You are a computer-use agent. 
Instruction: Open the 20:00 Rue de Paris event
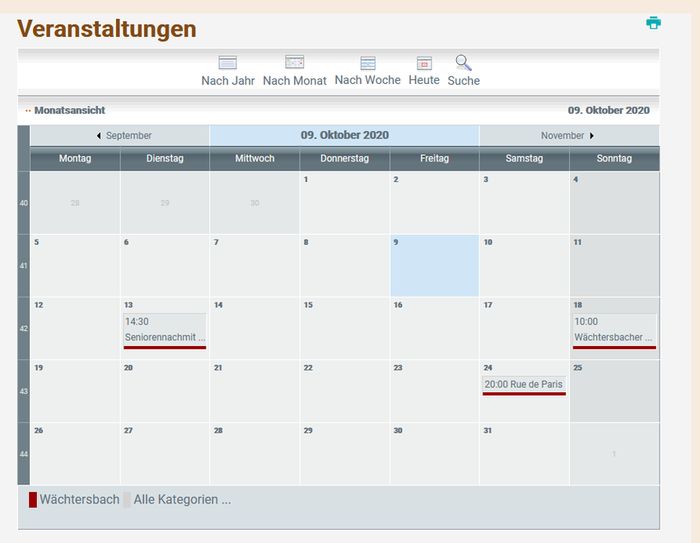[x=524, y=384]
